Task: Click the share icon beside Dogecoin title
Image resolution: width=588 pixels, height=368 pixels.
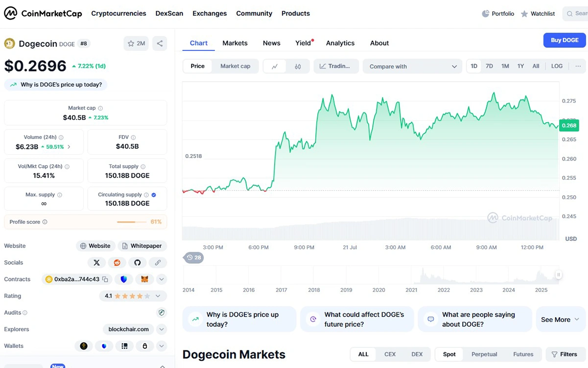Action: coord(160,44)
